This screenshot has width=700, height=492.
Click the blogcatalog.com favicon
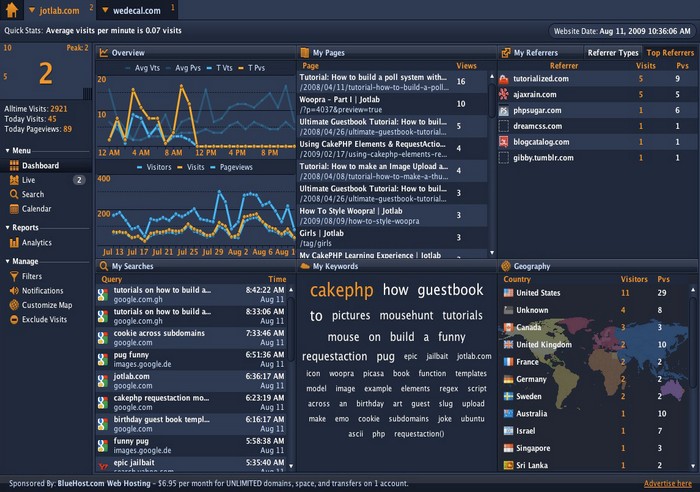point(504,142)
